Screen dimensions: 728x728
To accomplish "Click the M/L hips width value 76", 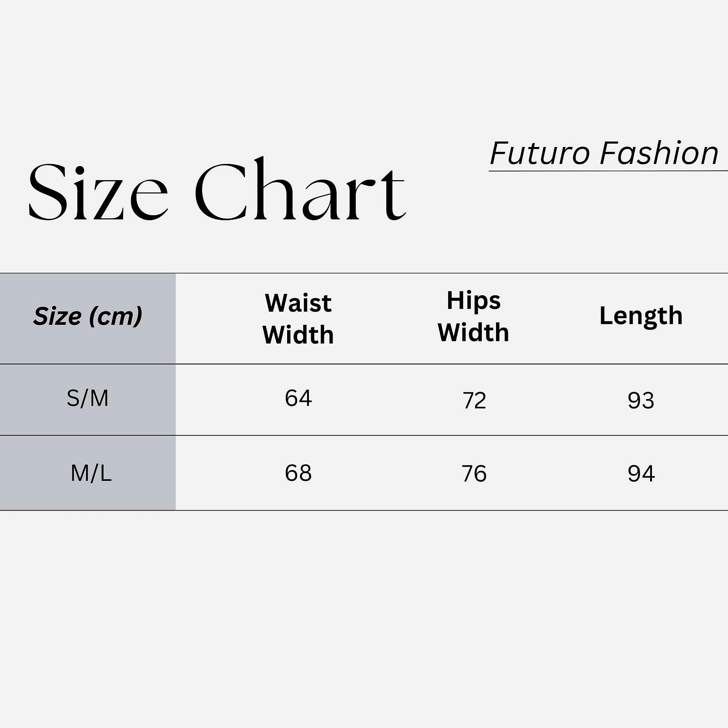I will [474, 474].
